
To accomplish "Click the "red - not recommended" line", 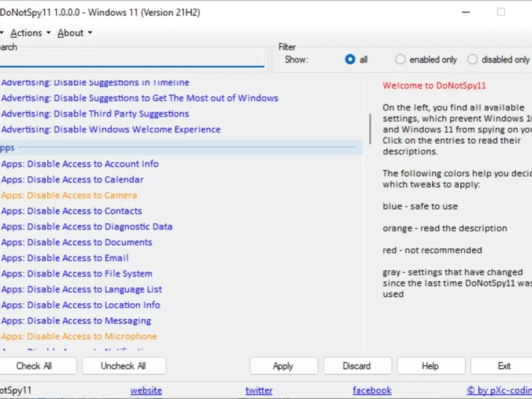I will (432, 251).
